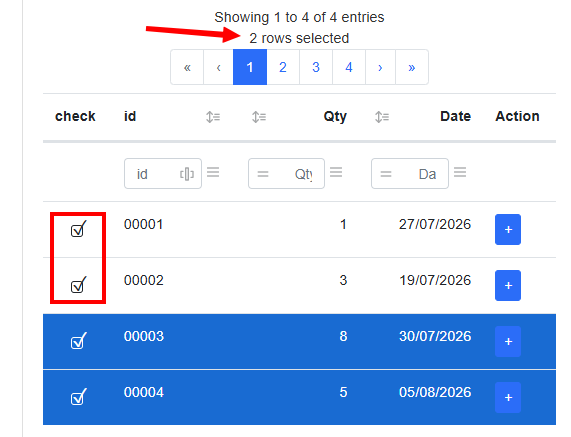This screenshot has height=437, width=571.
Task: Go to page 2
Action: pyautogui.click(x=283, y=67)
